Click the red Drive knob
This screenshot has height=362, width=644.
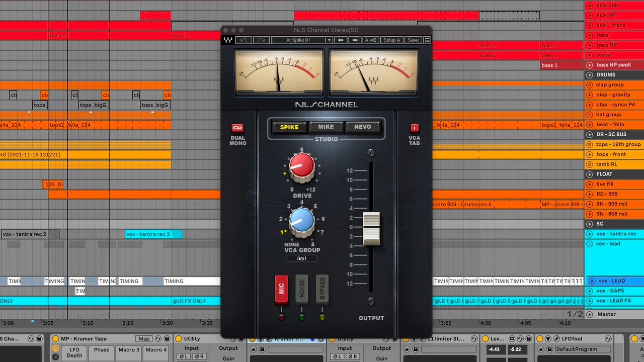pyautogui.click(x=302, y=167)
